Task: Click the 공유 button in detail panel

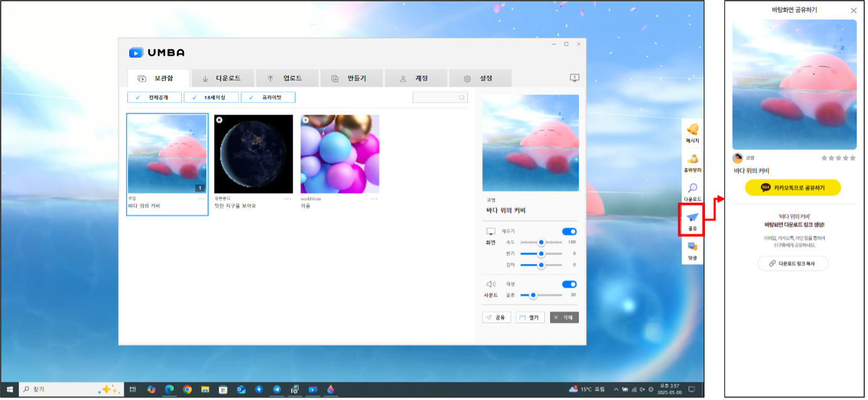Action: tap(497, 317)
